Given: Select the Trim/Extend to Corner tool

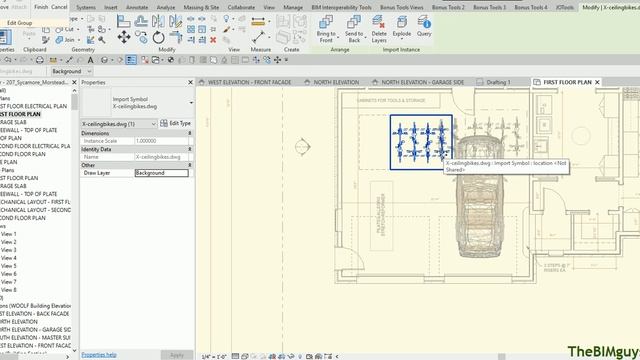Looking at the screenshot, I should tap(176, 38).
